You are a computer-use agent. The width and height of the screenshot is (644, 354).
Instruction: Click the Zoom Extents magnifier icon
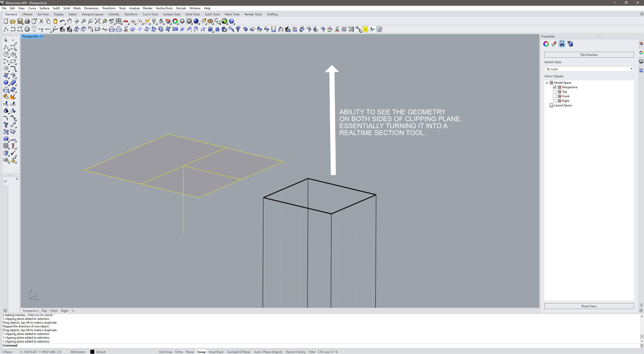coord(98,21)
